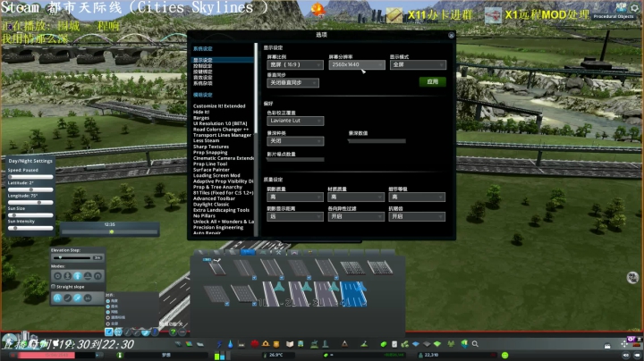Screen dimensions: 644x361
Task: Open Road Colors Changer ++ mod settings
Action: (221, 130)
